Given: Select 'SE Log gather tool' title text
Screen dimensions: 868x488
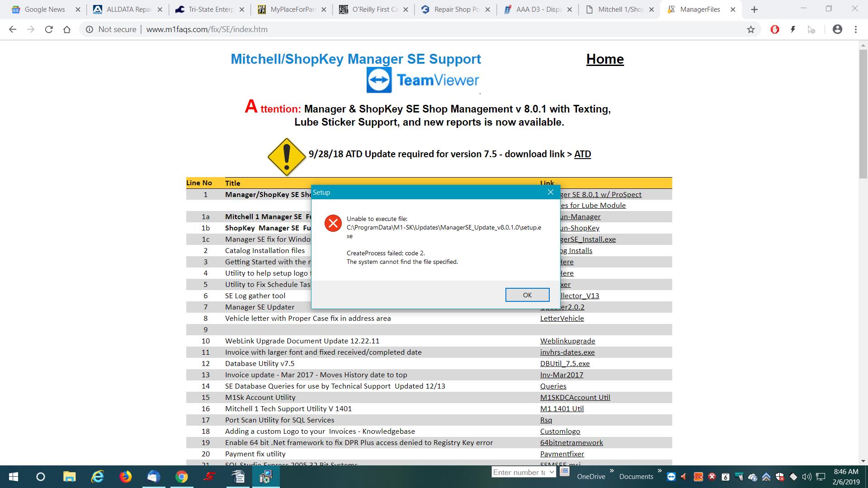Looking at the screenshot, I should 255,296.
